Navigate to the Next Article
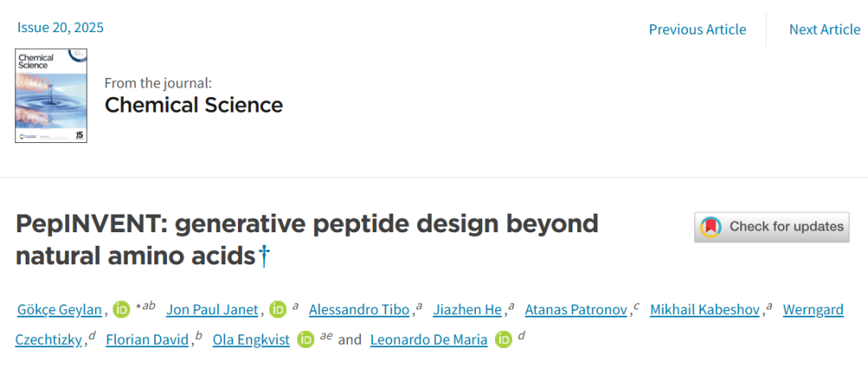The width and height of the screenshot is (868, 368). pyautogui.click(x=824, y=30)
